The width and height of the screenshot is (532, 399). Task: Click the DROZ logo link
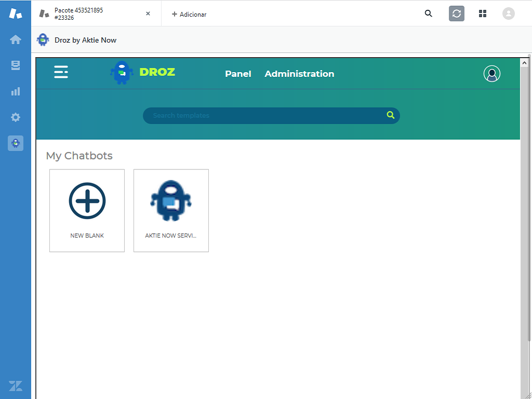[x=143, y=72]
